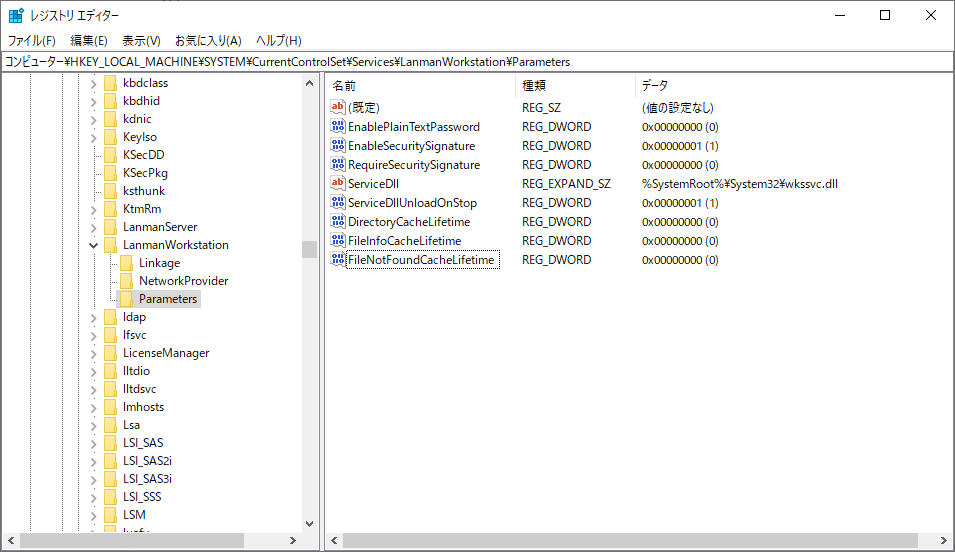The image size is (955, 552).
Task: Click the kbdhid folder icon
Action: point(110,101)
